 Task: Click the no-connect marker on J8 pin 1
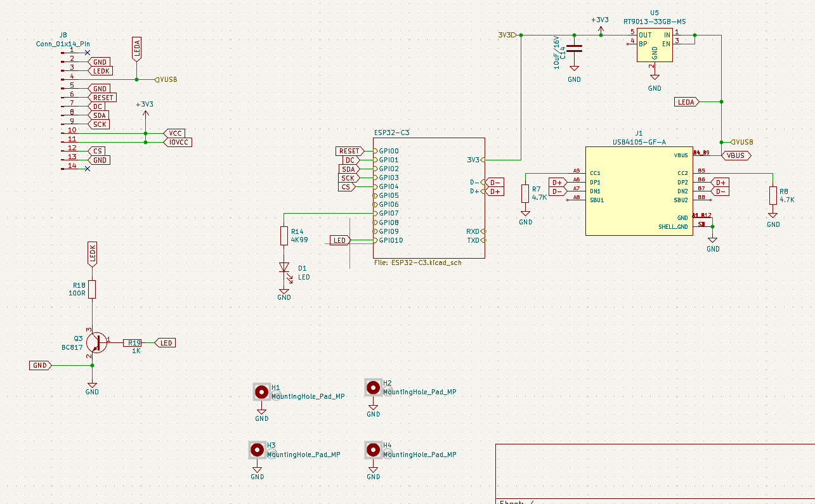[x=88, y=53]
